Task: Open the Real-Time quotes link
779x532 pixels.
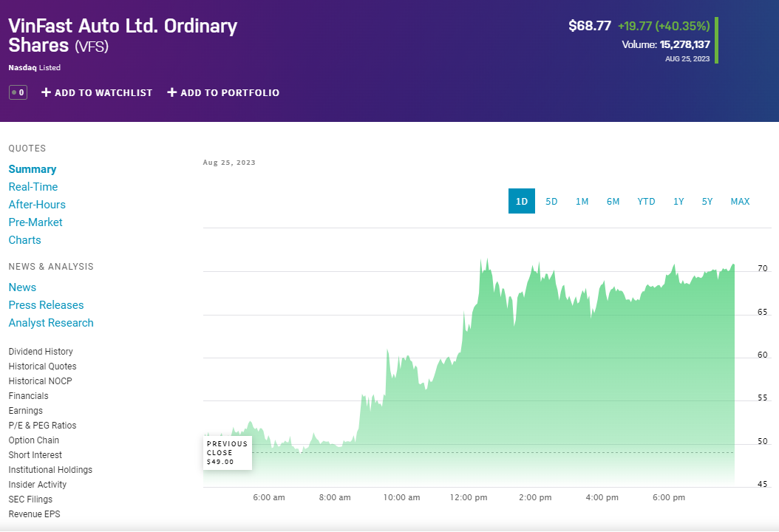Action: coord(33,187)
